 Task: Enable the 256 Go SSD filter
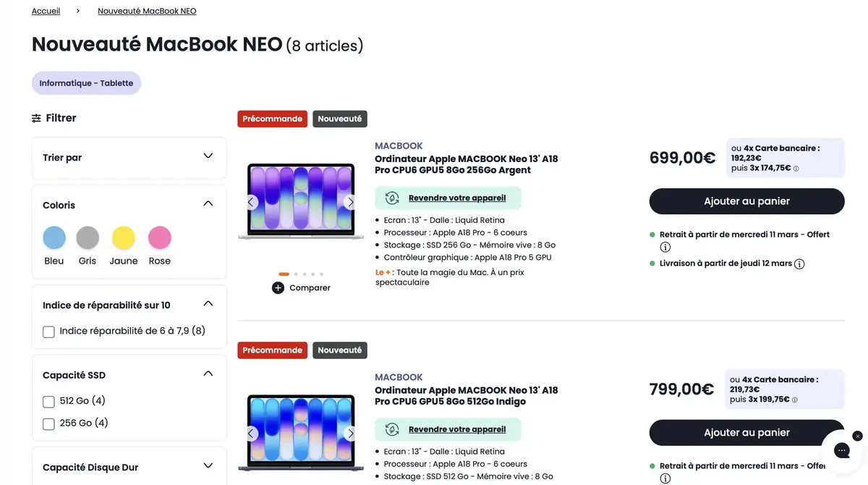coord(49,423)
